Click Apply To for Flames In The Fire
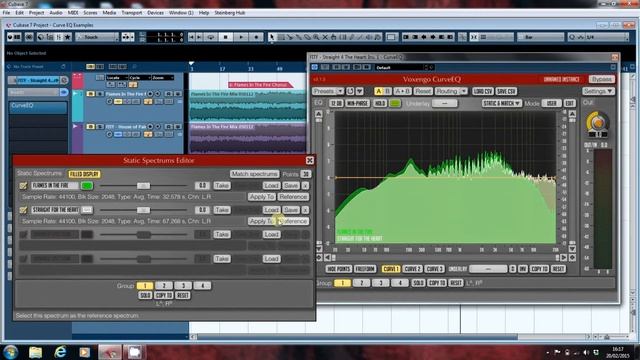Image resolution: width=640 pixels, height=360 pixels. (x=262, y=197)
